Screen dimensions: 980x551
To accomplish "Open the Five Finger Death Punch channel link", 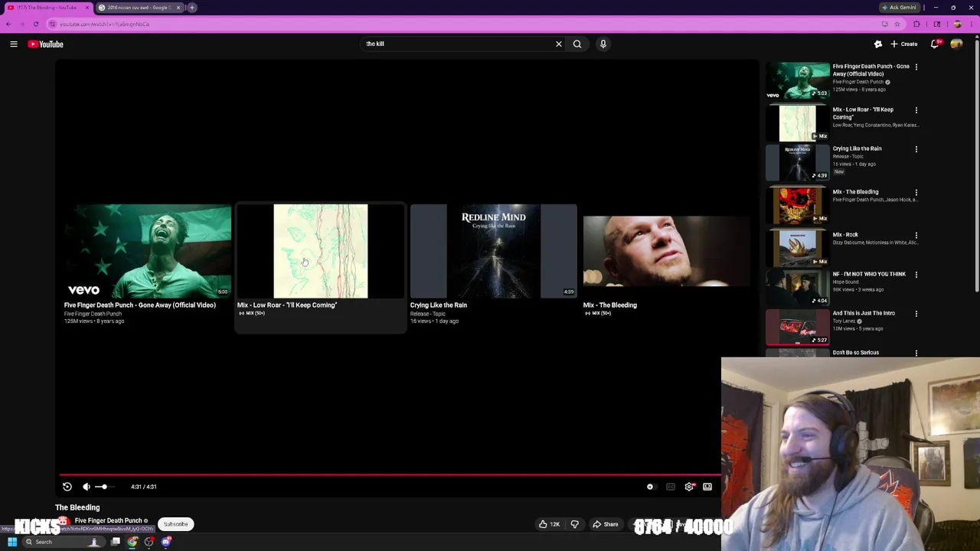I will 108,520.
